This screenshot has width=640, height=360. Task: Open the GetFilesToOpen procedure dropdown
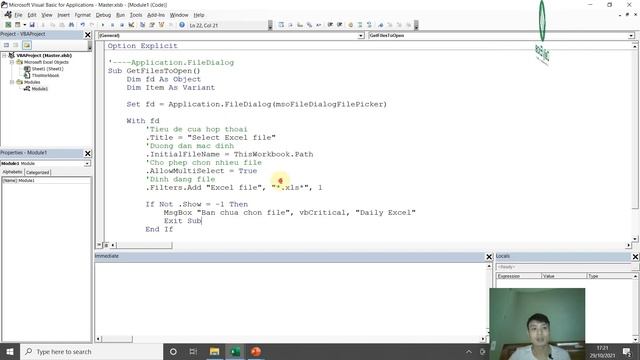coord(631,36)
